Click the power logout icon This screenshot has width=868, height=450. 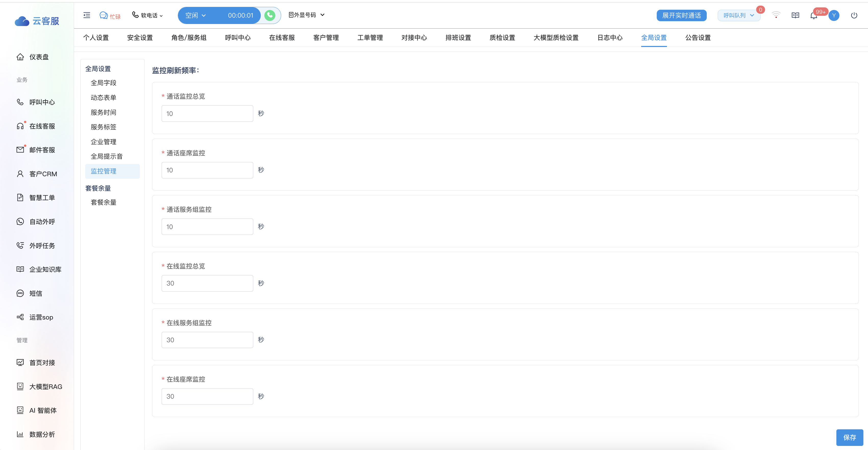pyautogui.click(x=854, y=15)
